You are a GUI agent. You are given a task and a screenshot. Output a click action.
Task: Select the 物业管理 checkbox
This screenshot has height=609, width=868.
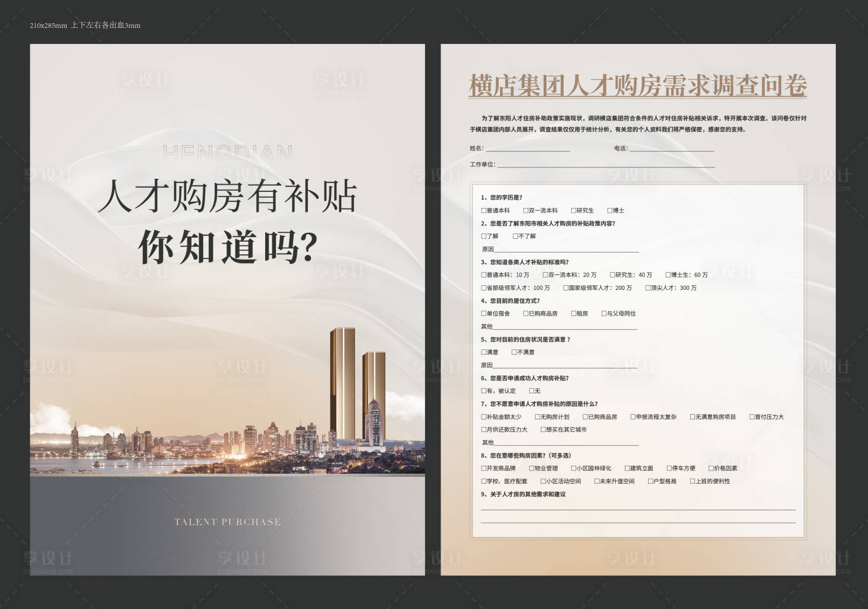click(532, 468)
